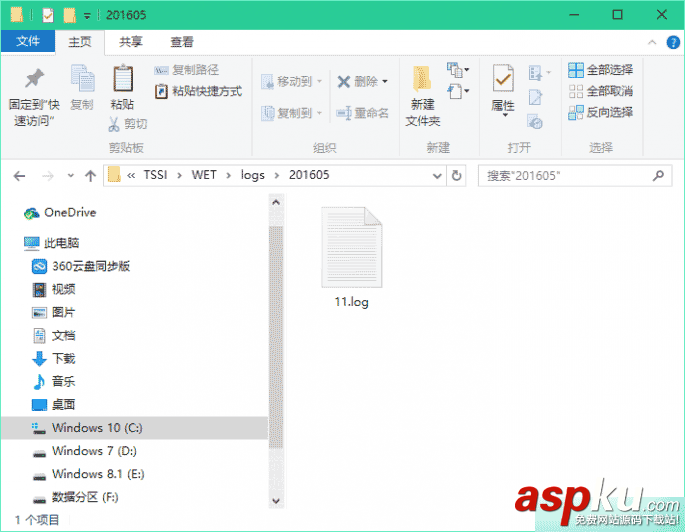Select the Cut scissors option
The height and width of the screenshot is (532, 685).
pyautogui.click(x=128, y=124)
